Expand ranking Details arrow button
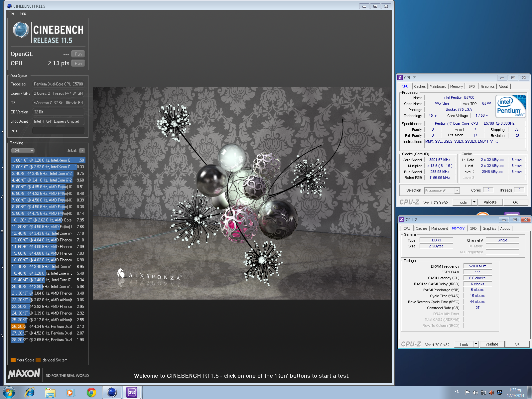Viewport: 532px width, 399px height. [x=82, y=151]
